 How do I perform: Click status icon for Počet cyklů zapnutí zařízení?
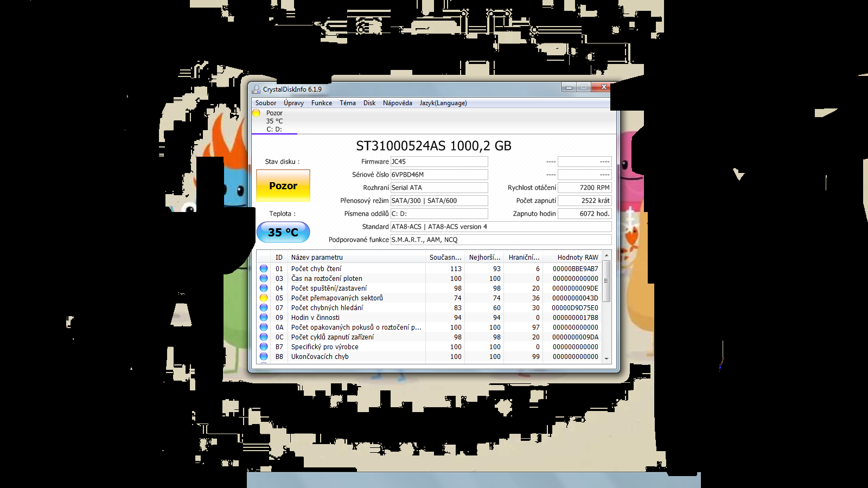pos(264,337)
